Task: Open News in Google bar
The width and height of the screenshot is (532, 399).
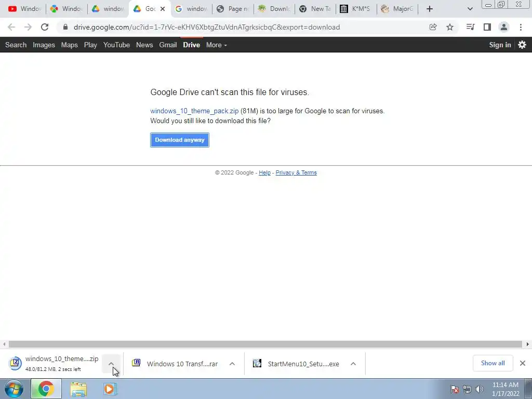Action: 144,45
